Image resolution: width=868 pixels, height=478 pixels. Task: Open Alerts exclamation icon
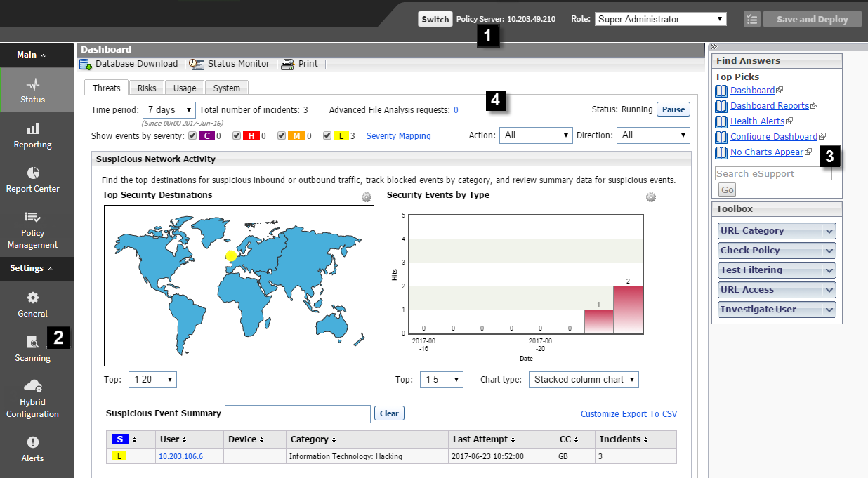(x=32, y=442)
